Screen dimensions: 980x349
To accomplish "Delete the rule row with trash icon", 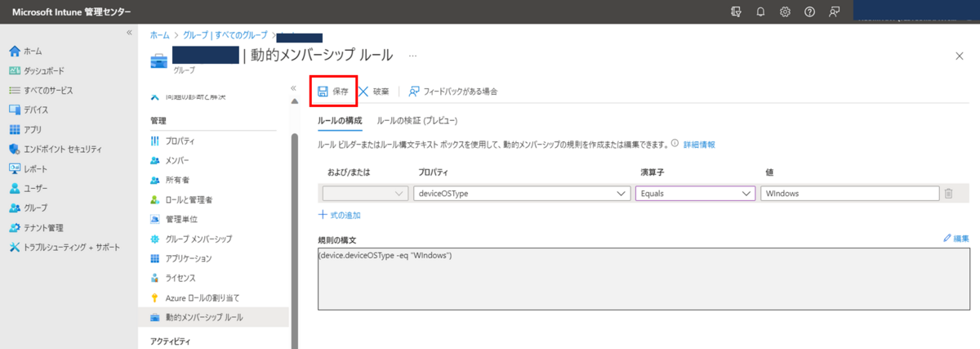I will click(948, 194).
